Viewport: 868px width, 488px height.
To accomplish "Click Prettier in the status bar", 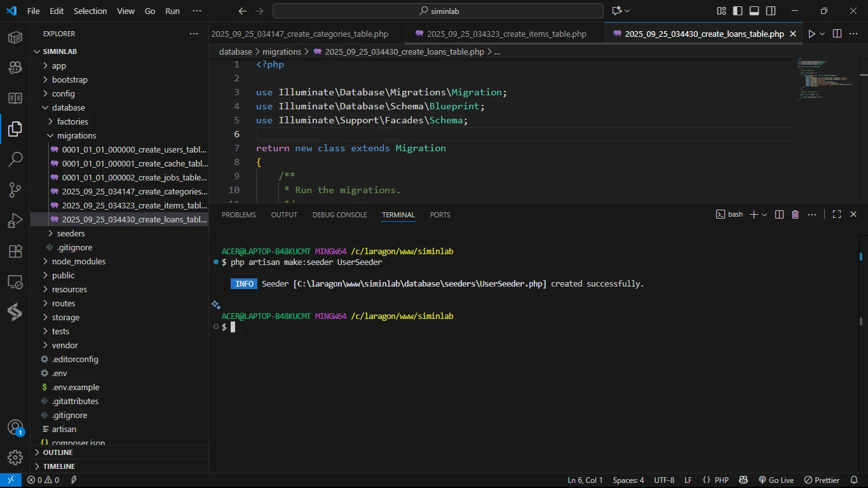I will 822,480.
